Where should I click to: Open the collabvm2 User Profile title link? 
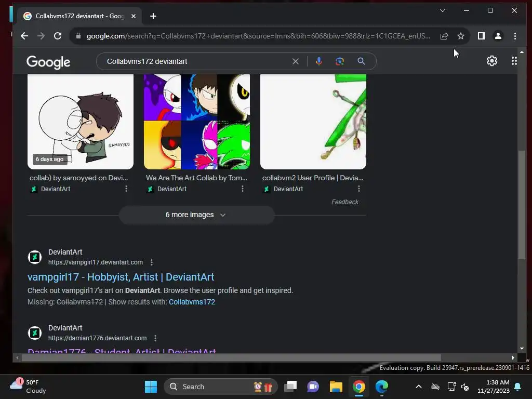(312, 178)
